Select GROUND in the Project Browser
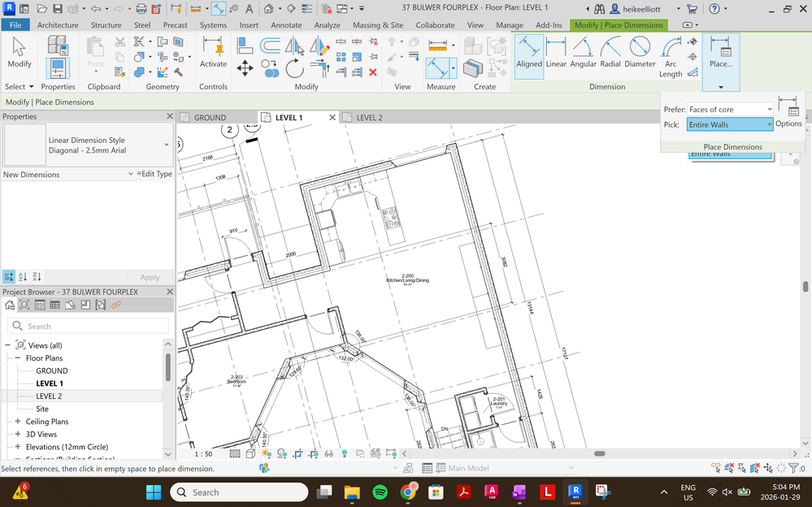 click(52, 370)
